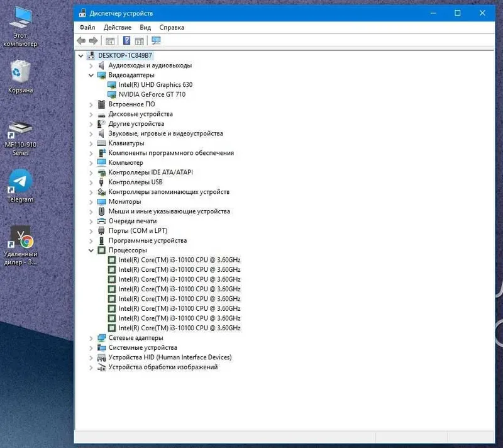The width and height of the screenshot is (503, 448).
Task: Minimize the Диспетчер устройств window
Action: coord(433,13)
